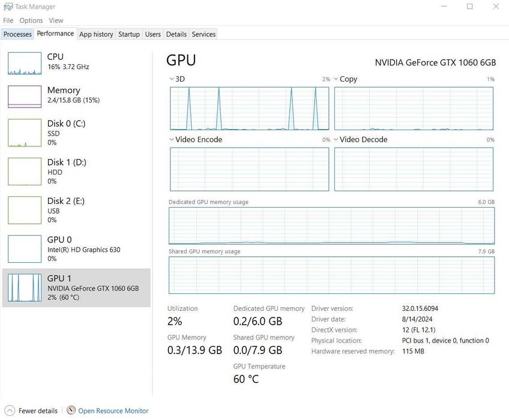Viewport: 509px width, 420px height.
Task: Click the 0.0/7.9 GB shared memory value
Action: point(258,350)
